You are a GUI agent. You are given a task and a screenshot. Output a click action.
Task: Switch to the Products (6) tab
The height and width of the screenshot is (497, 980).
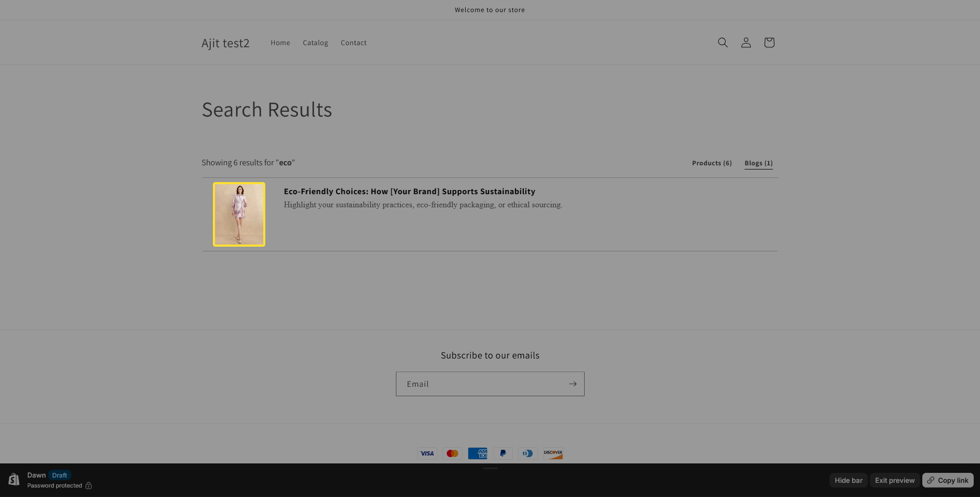pyautogui.click(x=712, y=163)
